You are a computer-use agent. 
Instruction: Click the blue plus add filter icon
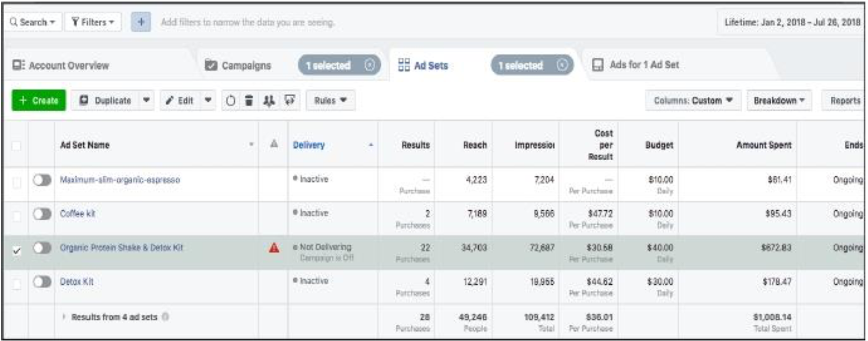141,22
